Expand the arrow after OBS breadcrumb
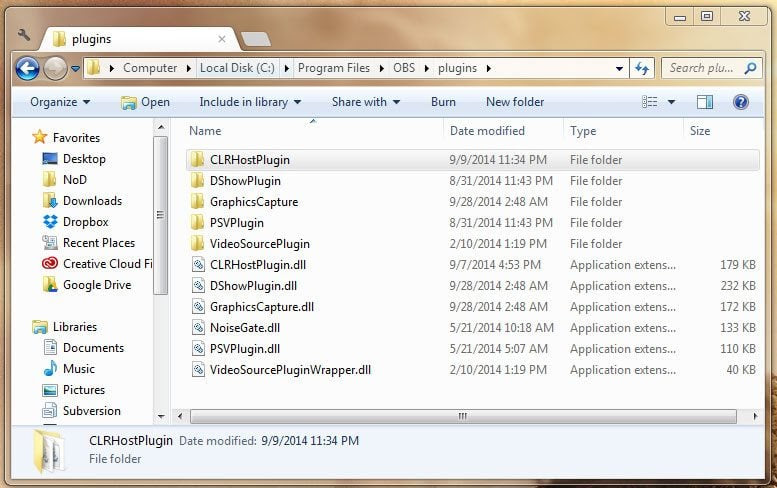This screenshot has height=488, width=777. [x=427, y=68]
